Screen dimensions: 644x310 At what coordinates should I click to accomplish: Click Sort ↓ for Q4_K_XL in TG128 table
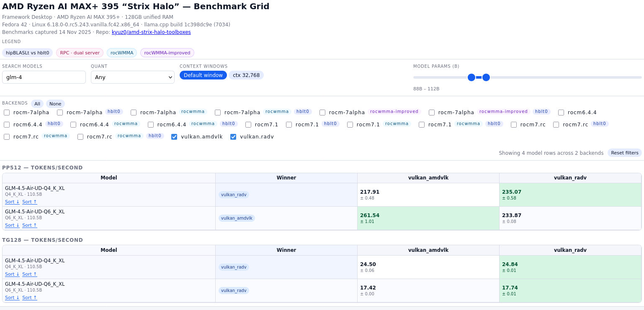click(x=12, y=274)
